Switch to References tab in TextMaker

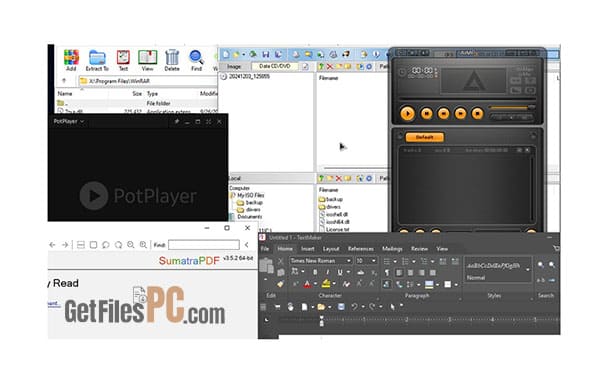pos(360,249)
